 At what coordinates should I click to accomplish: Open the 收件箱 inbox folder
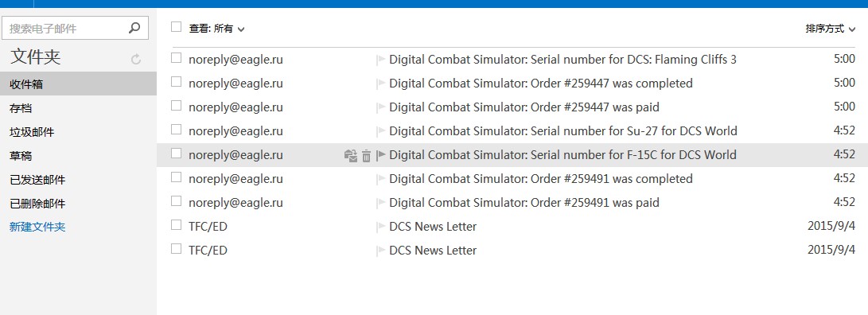(78, 84)
